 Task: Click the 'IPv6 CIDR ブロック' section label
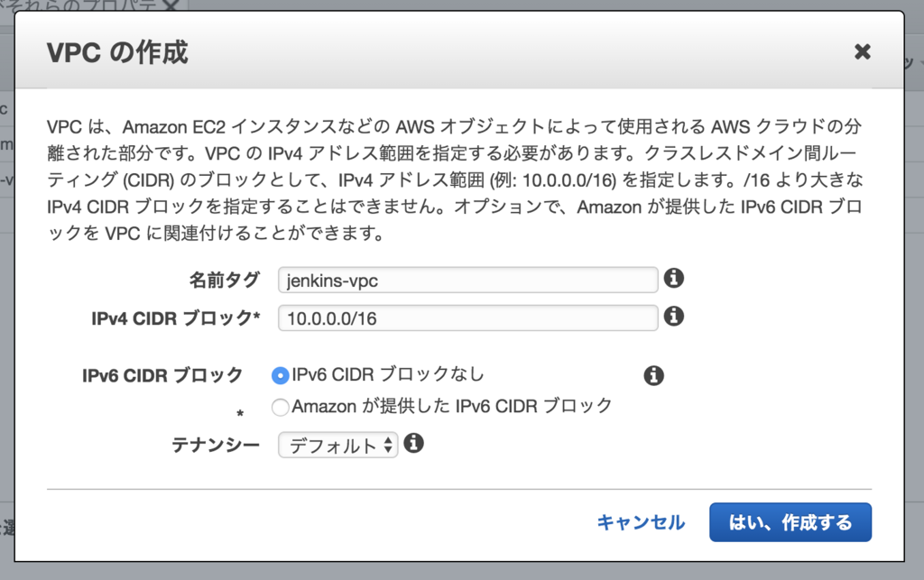coord(162,375)
